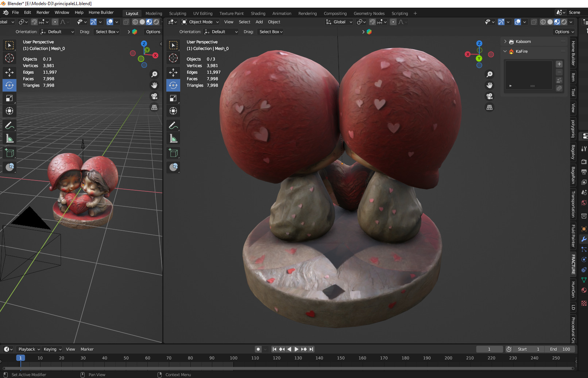Select the Rotate tool in right viewport toolbar
Image resolution: width=588 pixels, height=378 pixels.
[173, 85]
